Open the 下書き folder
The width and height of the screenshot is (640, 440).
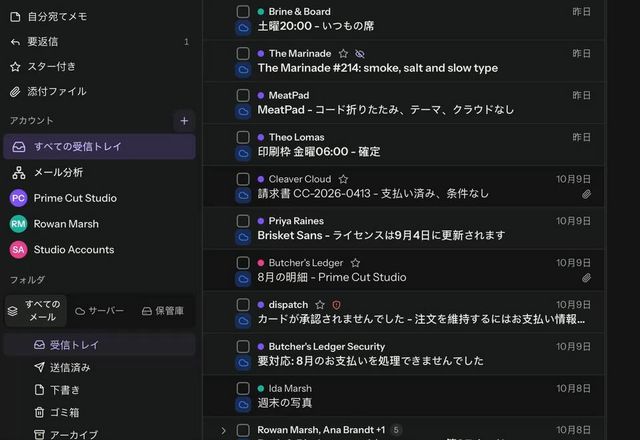pyautogui.click(x=99, y=390)
